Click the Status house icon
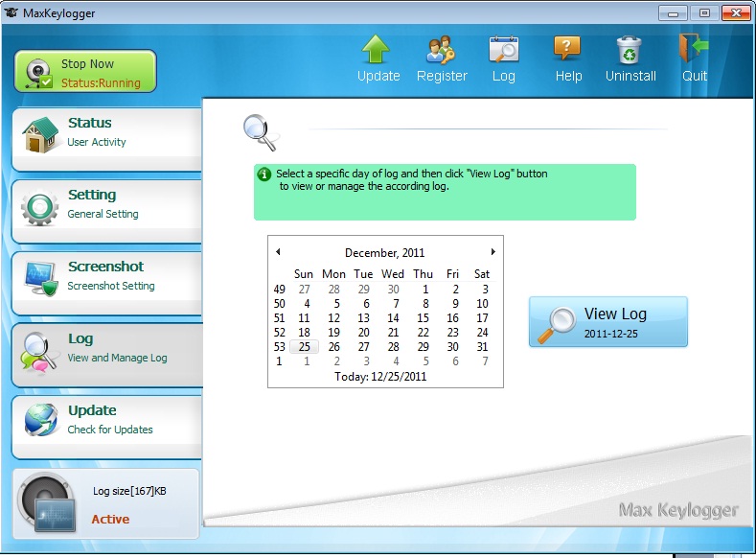This screenshot has height=558, width=756. click(x=40, y=135)
